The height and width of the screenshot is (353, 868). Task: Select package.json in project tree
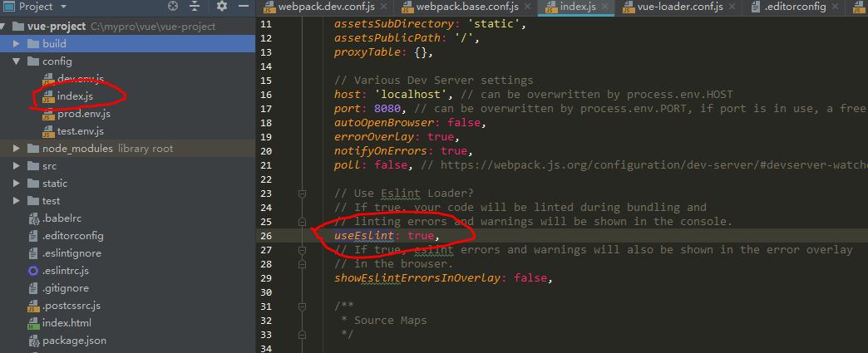[73, 341]
